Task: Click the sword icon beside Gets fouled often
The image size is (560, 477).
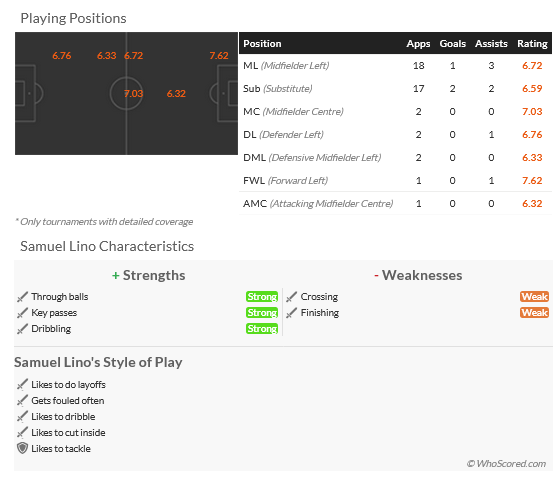Action: 22,401
